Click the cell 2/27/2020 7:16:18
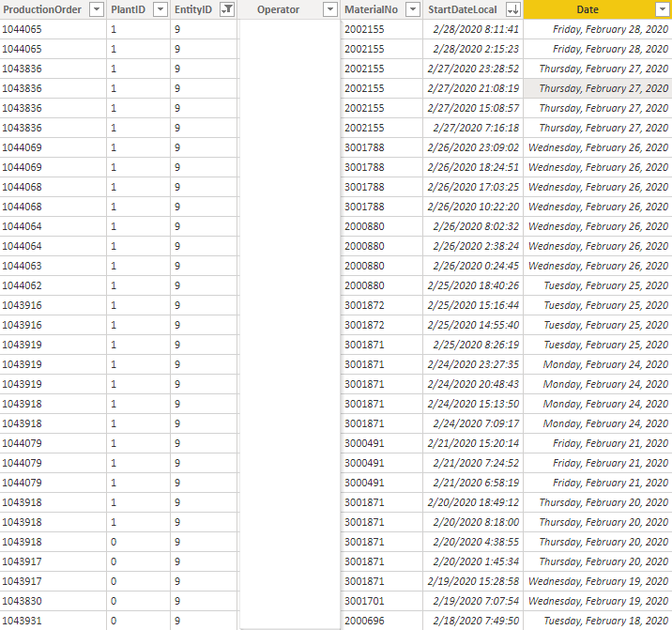Viewport: 672px width, 630px height. click(473, 128)
